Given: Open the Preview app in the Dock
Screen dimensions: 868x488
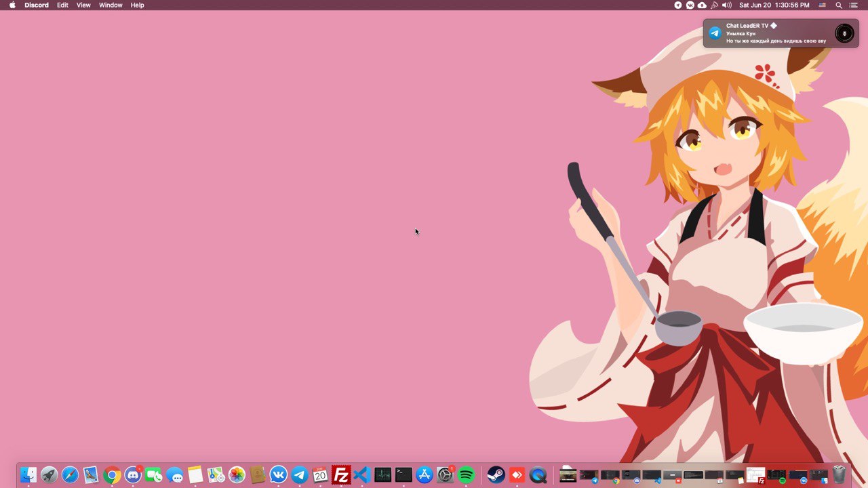Looking at the screenshot, I should point(91,475).
